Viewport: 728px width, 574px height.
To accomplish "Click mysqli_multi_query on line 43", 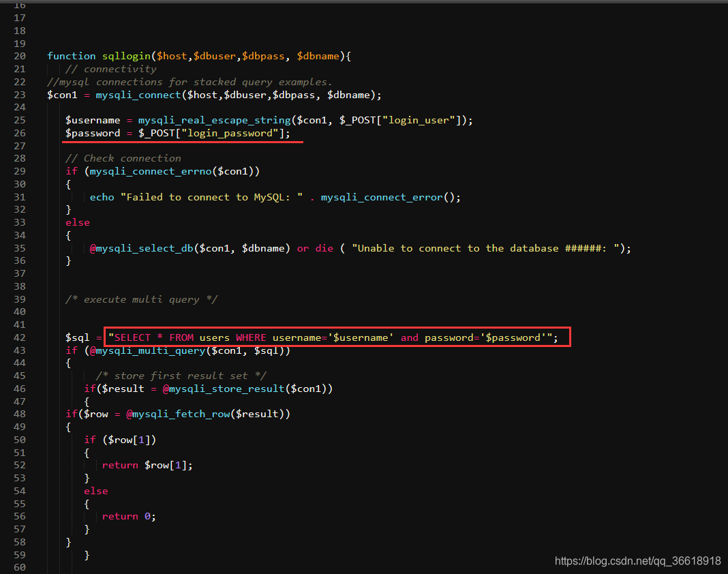I will click(x=151, y=350).
